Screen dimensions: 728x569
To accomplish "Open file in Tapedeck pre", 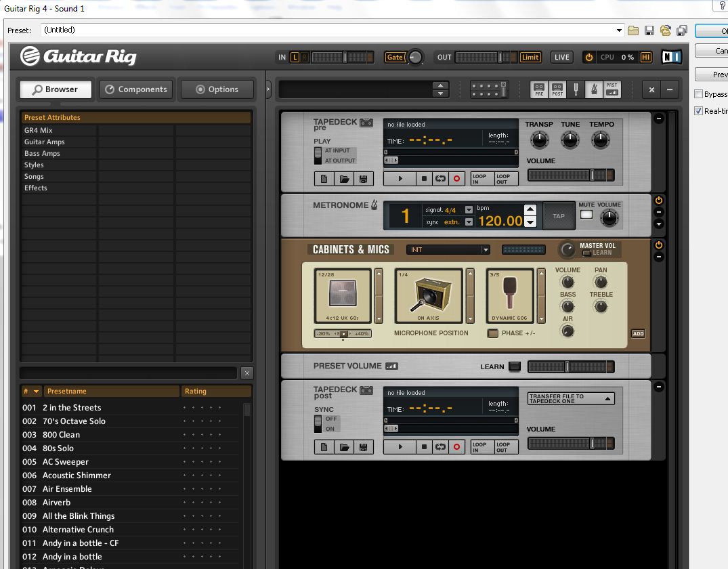I will (344, 179).
